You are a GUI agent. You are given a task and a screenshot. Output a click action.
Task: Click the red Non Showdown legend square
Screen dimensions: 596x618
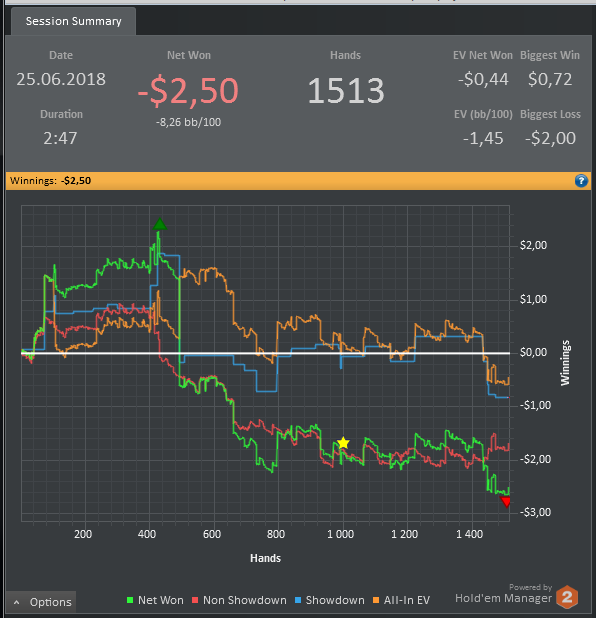point(195,600)
